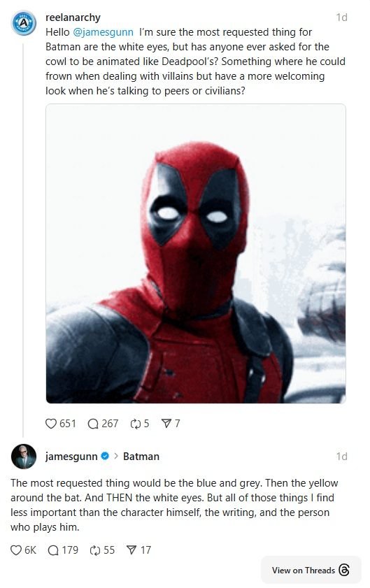Open replies on reelanarchy post via comment icon

coord(93,424)
